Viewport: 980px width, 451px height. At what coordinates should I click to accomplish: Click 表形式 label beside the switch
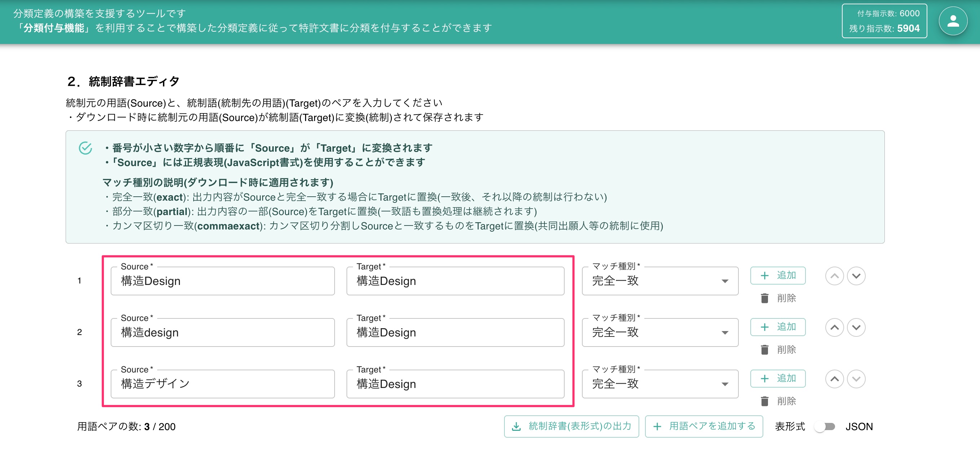tap(790, 427)
